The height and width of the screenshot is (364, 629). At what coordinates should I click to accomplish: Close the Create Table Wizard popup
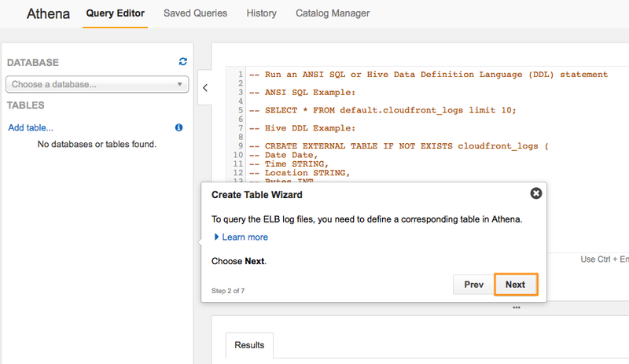(x=535, y=193)
